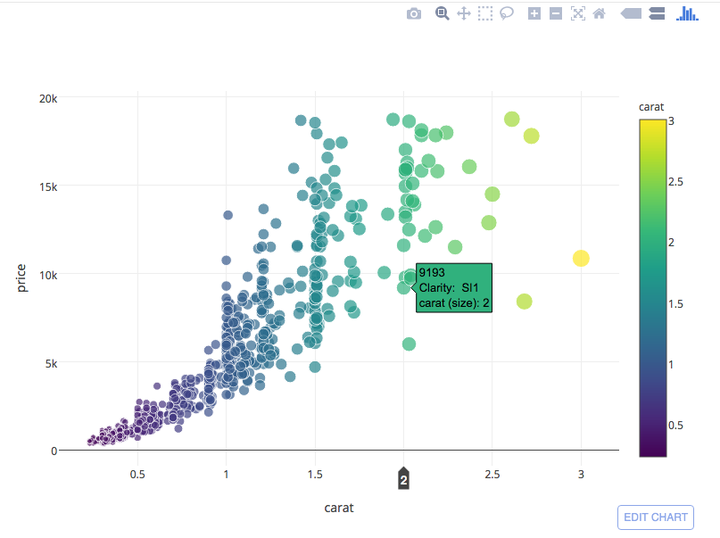The width and height of the screenshot is (720, 538).
Task: Click the carat colorbar title
Action: pos(651,107)
